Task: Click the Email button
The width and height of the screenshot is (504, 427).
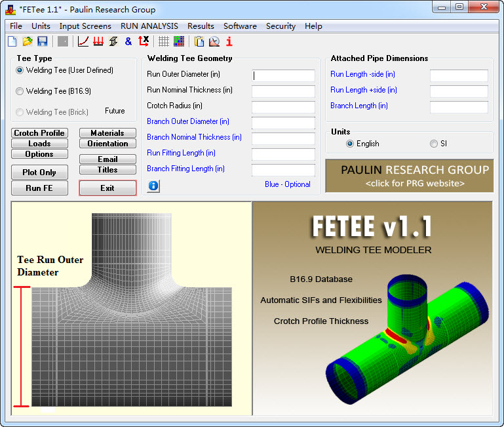Action: click(x=107, y=159)
